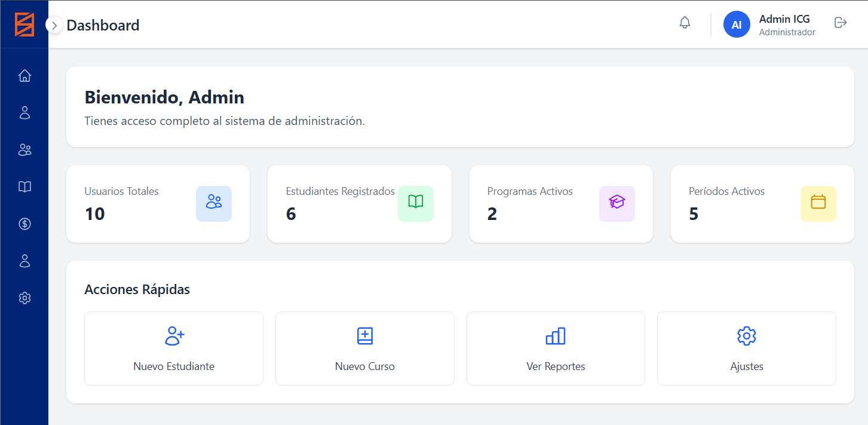Open reports through Ver Reportes
Screen dimensions: 868x425
(556, 348)
